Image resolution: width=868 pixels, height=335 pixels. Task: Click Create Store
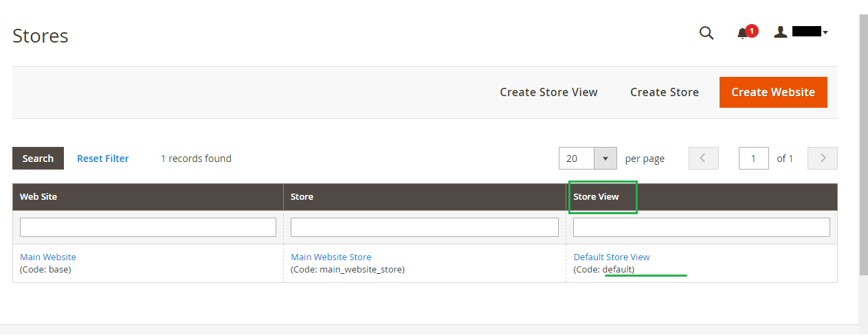665,92
